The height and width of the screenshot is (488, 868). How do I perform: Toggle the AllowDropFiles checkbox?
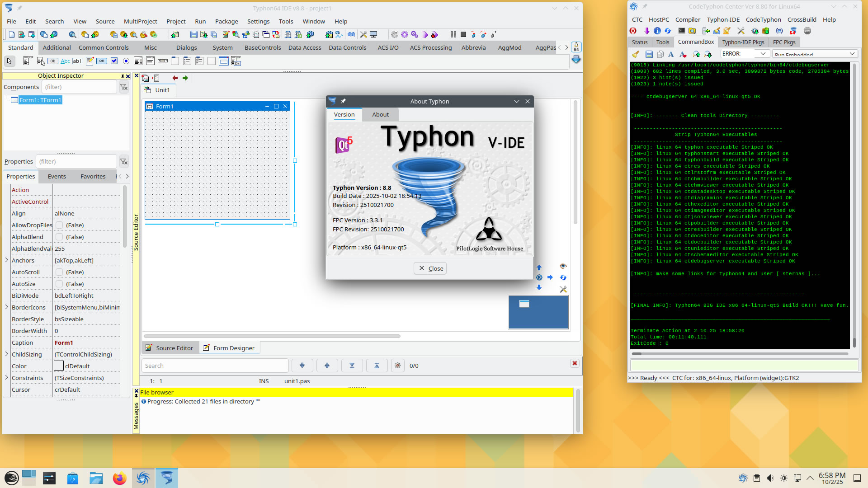pos(59,225)
